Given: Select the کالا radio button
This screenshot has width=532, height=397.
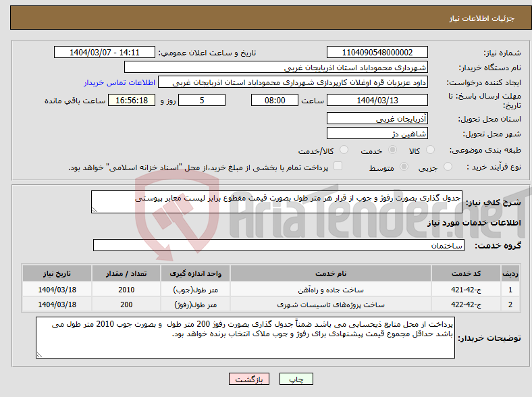Looking at the screenshot, I should [430, 150].
